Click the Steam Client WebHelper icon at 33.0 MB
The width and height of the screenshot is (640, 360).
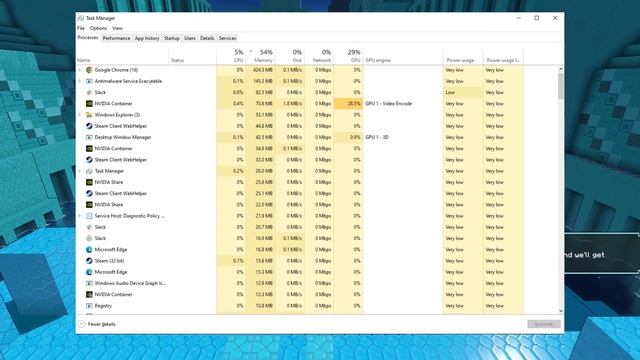point(89,160)
